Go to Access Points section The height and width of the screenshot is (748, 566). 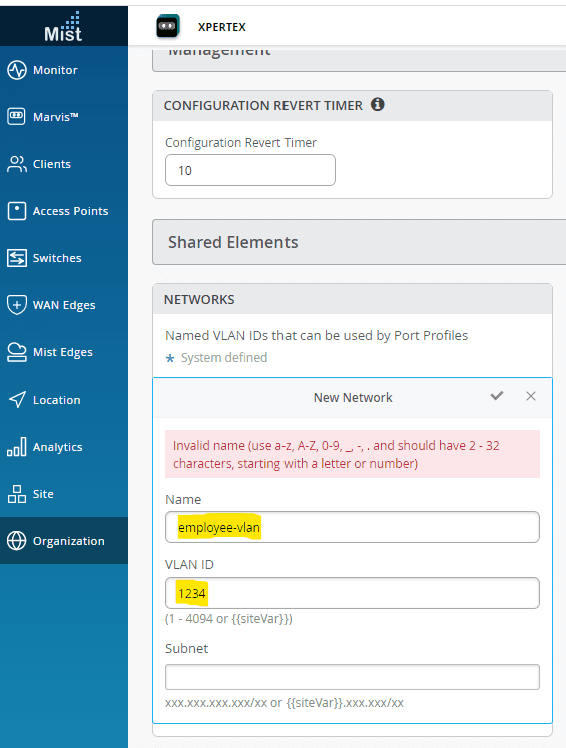(70, 211)
